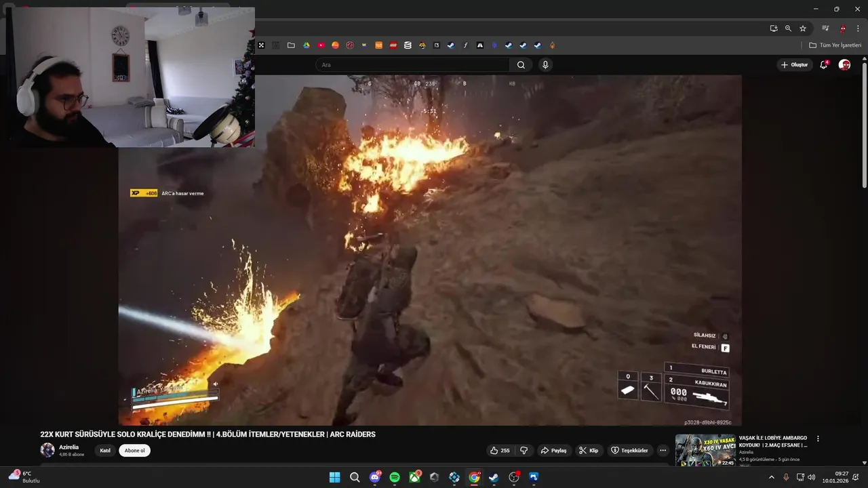Open Chrome profile avatar in toolbar
868x488 pixels.
pyautogui.click(x=843, y=28)
